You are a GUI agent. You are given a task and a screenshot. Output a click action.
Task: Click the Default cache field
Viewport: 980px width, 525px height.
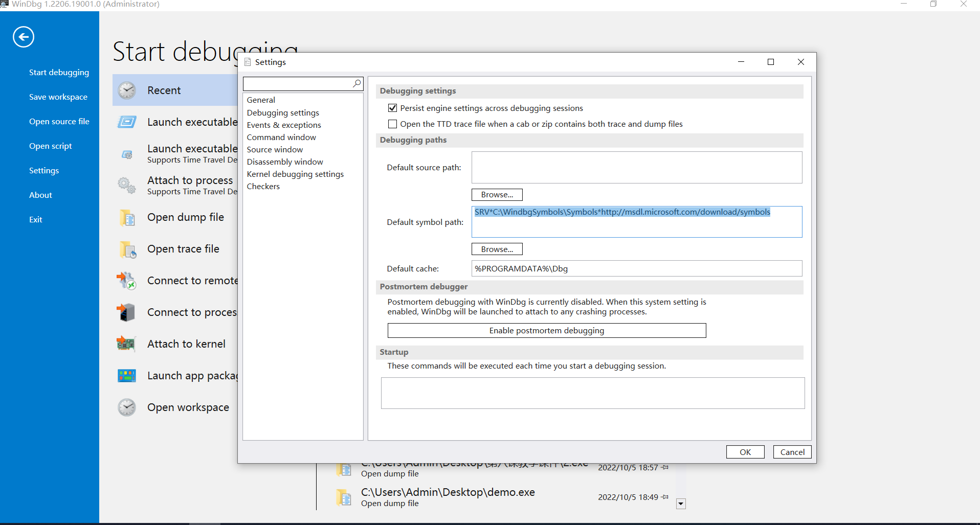[637, 268]
